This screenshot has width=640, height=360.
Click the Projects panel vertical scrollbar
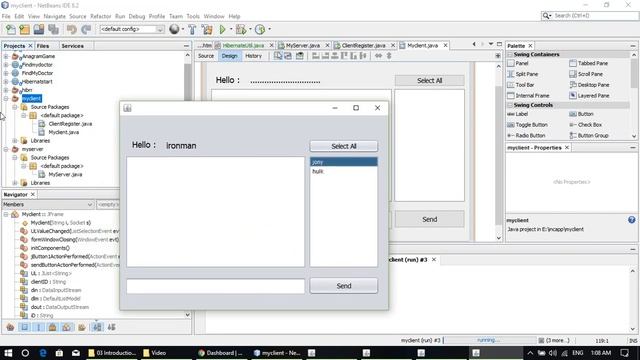[x=188, y=82]
